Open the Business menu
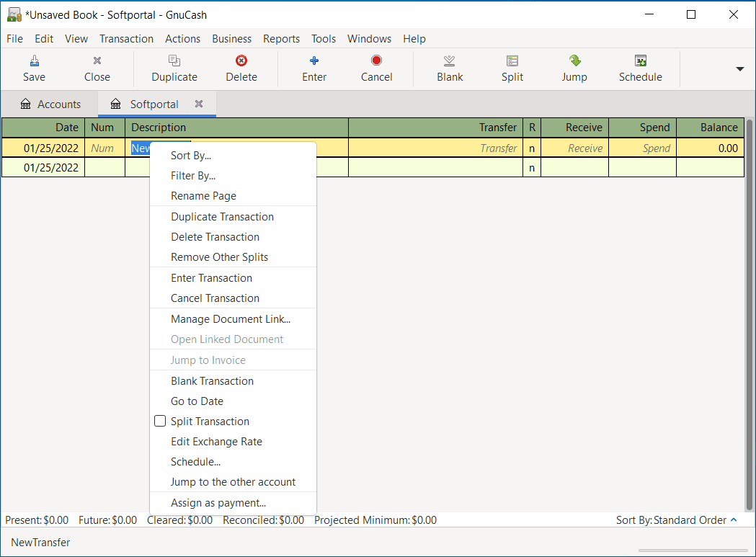Viewport: 756px width, 557px height. pos(231,39)
